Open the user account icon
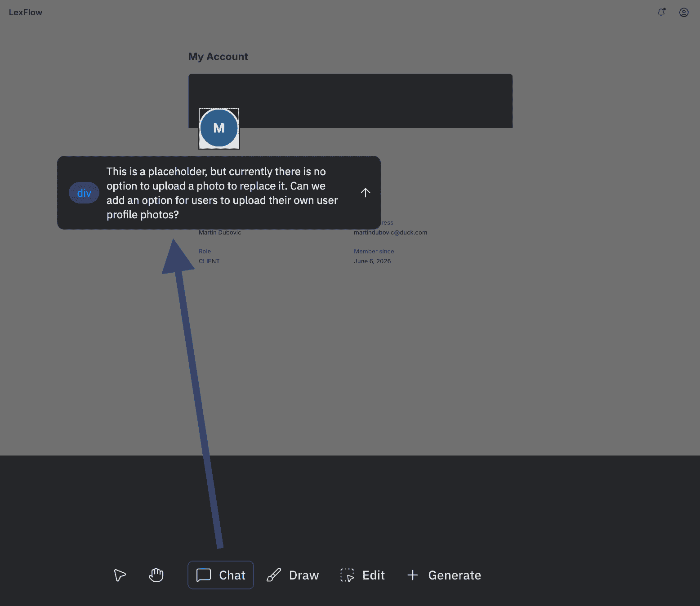 coord(684,12)
